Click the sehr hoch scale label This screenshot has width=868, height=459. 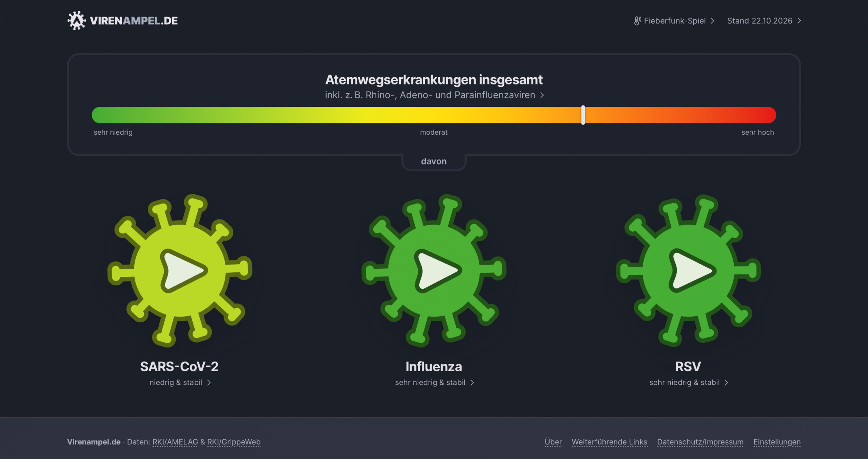click(757, 132)
